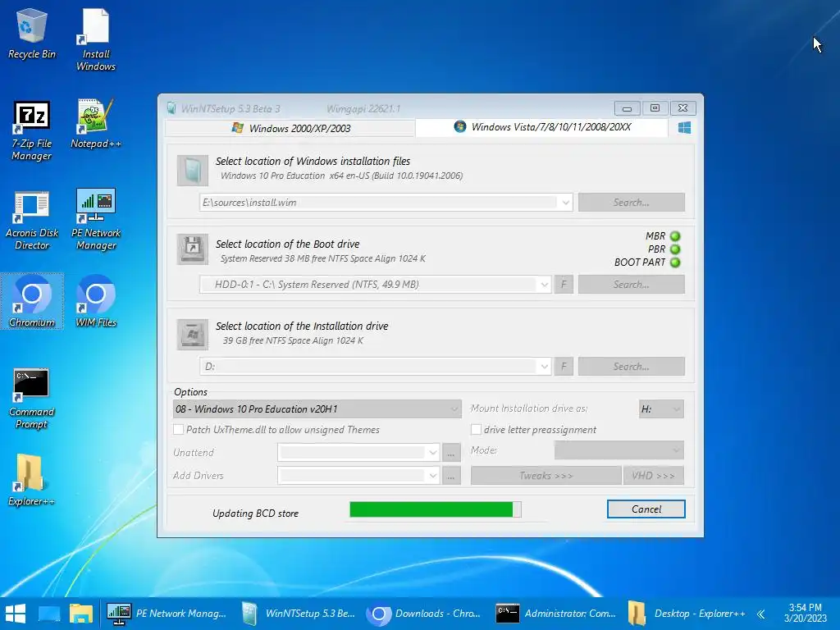Click the green MBR status indicator
Screen dimensions: 840x630
point(675,236)
